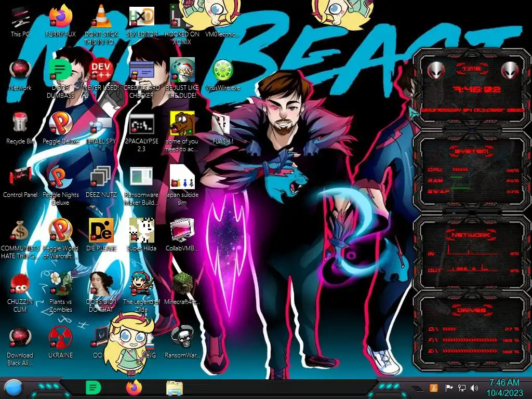Launch the FURRY FUX Firefox shortcut
Viewport: 532px width, 399px height.
click(60, 17)
